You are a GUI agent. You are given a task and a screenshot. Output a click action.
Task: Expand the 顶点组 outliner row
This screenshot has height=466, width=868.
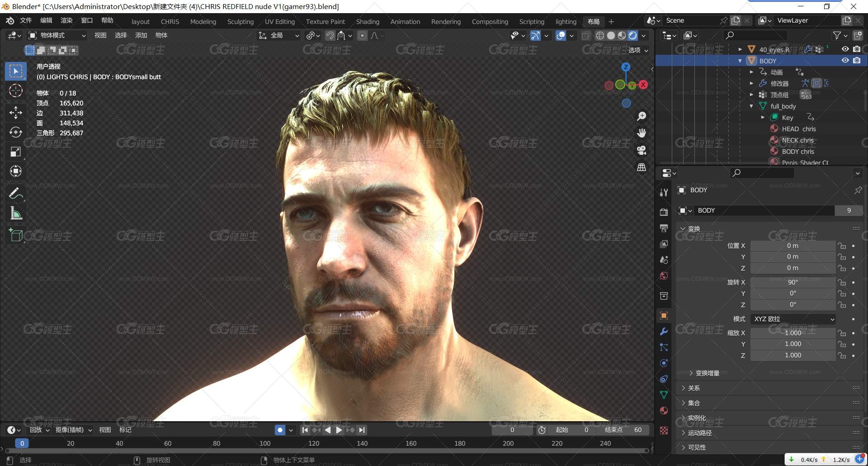[x=751, y=95]
